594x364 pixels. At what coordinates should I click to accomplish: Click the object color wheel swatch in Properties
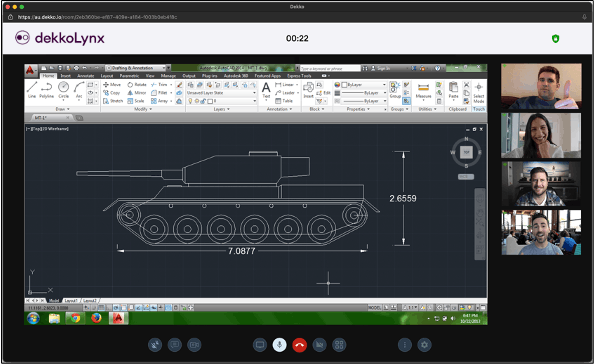[x=337, y=84]
